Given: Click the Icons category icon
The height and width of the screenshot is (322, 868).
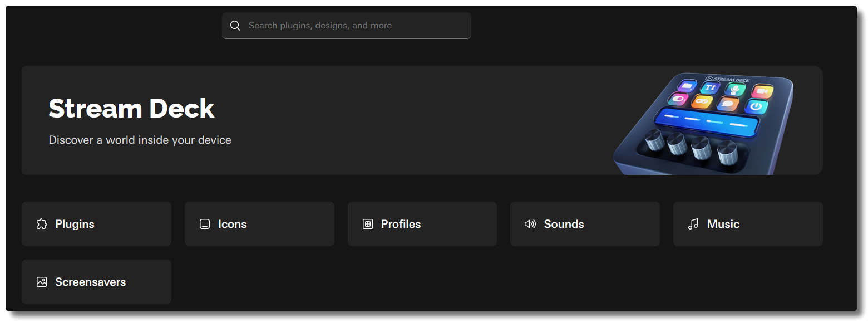Looking at the screenshot, I should point(204,224).
